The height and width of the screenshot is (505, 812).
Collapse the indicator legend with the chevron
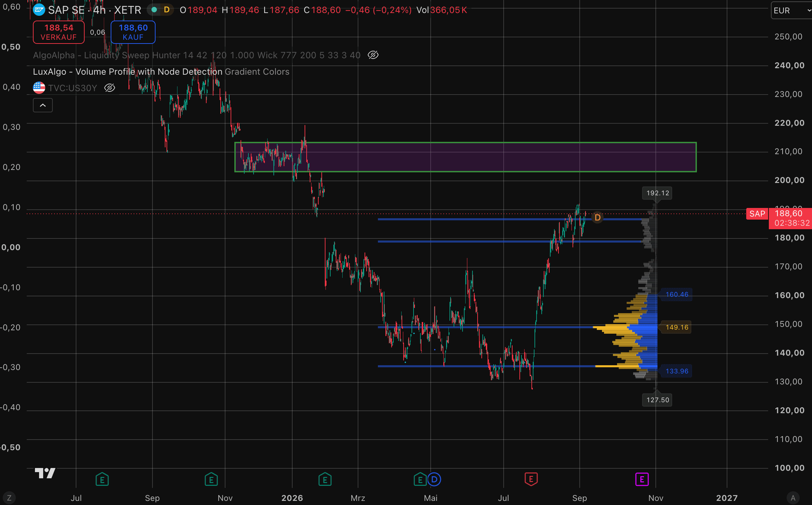tap(43, 105)
